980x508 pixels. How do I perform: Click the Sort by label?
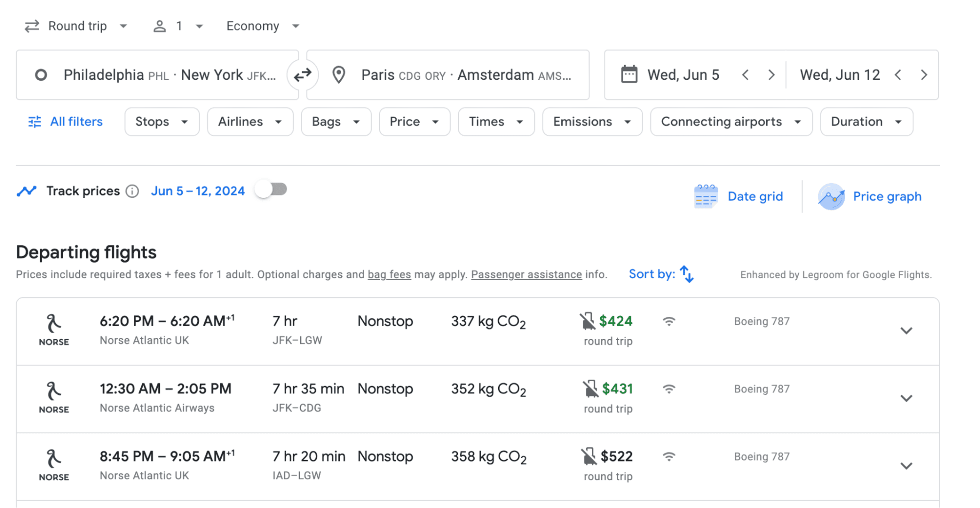pyautogui.click(x=652, y=274)
